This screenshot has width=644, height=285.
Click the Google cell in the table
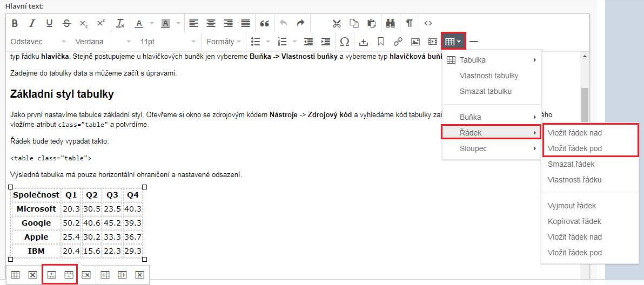click(x=36, y=223)
